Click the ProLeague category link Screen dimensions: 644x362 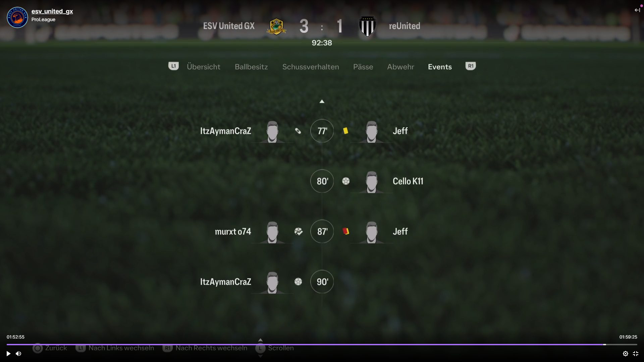coord(43,19)
